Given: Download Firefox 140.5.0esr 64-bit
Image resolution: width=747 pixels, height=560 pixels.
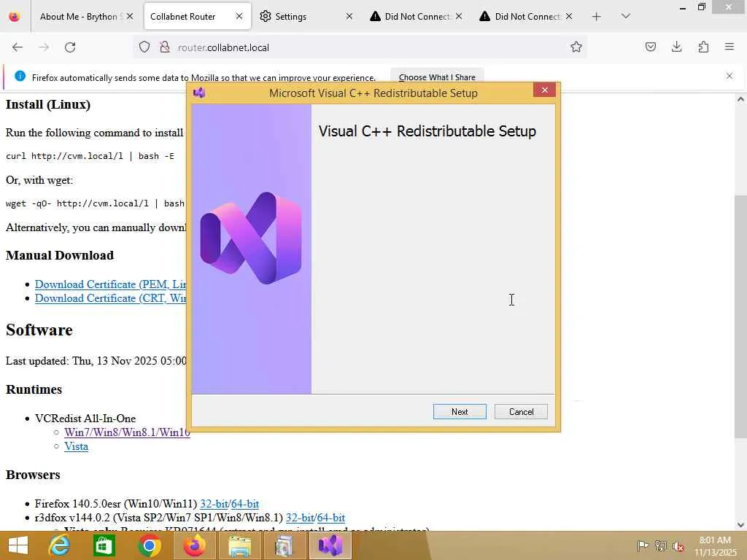Looking at the screenshot, I should coord(245,504).
